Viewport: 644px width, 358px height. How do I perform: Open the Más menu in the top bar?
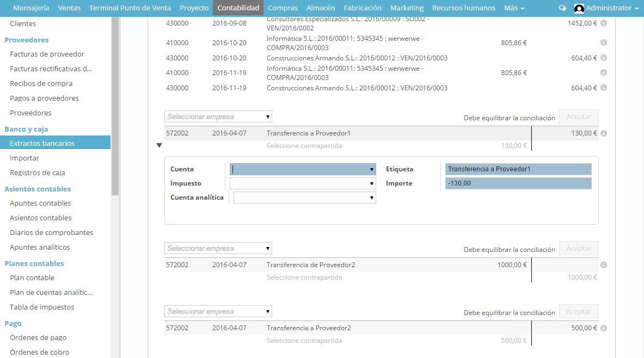514,8
